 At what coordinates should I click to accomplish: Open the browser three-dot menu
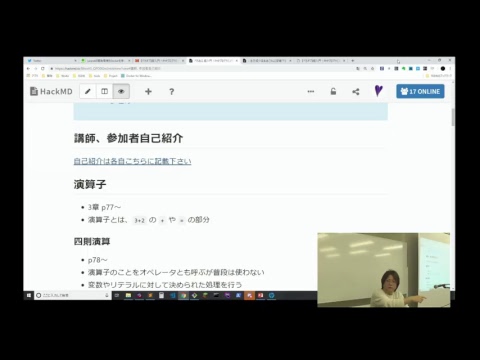[450, 68]
